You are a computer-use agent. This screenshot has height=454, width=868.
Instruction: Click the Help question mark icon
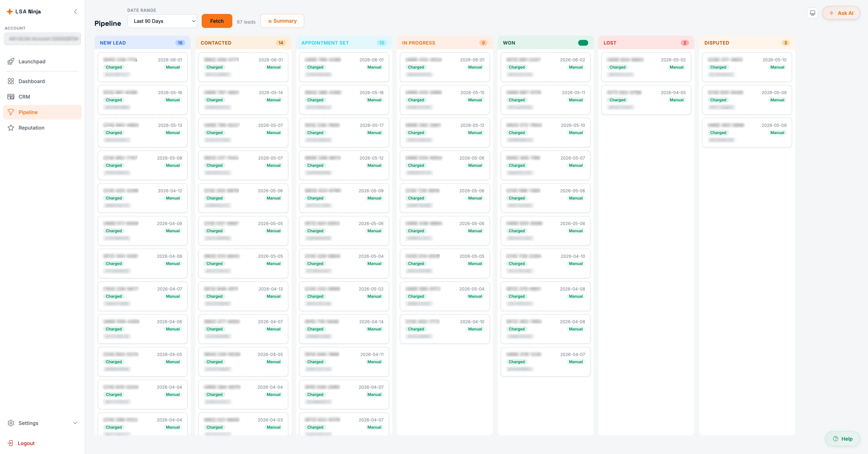pos(835,439)
